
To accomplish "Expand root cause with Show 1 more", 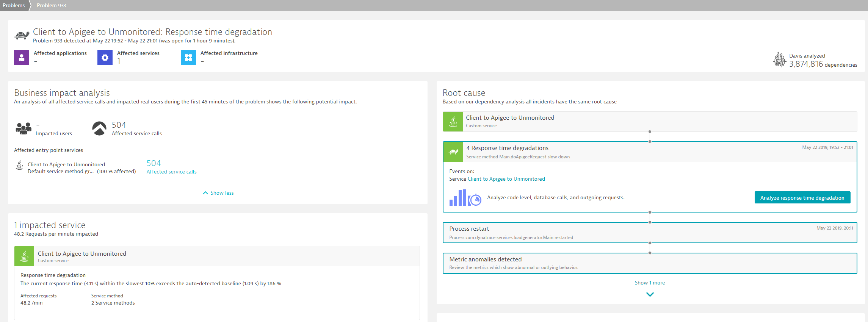I will 650,283.
